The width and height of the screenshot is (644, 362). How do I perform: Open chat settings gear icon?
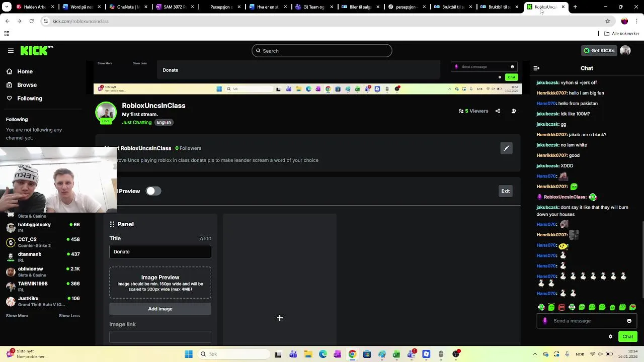point(610,337)
